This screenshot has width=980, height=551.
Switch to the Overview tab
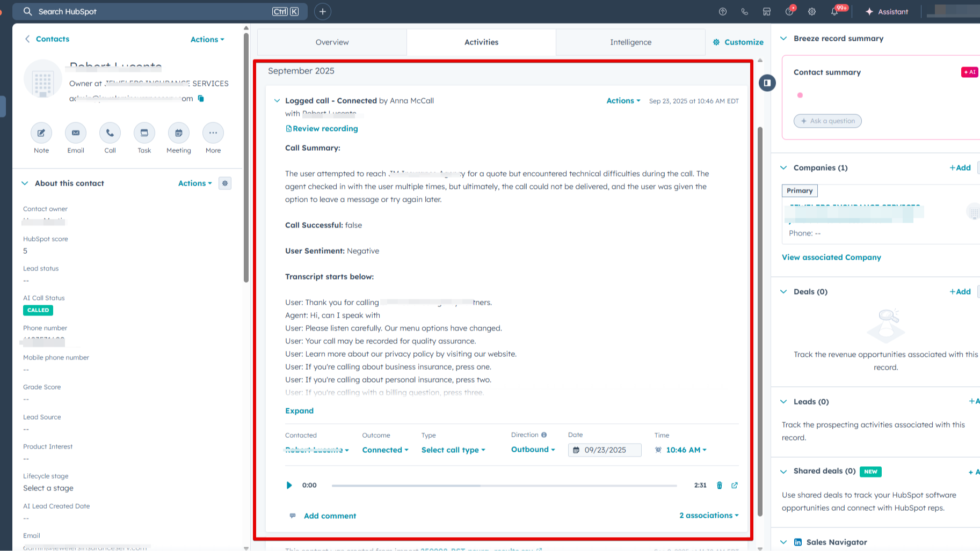pyautogui.click(x=332, y=42)
